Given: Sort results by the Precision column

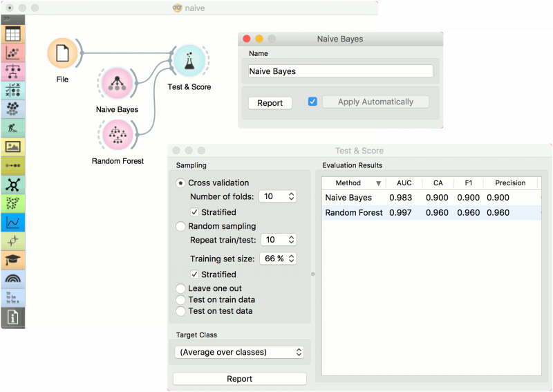Looking at the screenshot, I should pos(510,183).
